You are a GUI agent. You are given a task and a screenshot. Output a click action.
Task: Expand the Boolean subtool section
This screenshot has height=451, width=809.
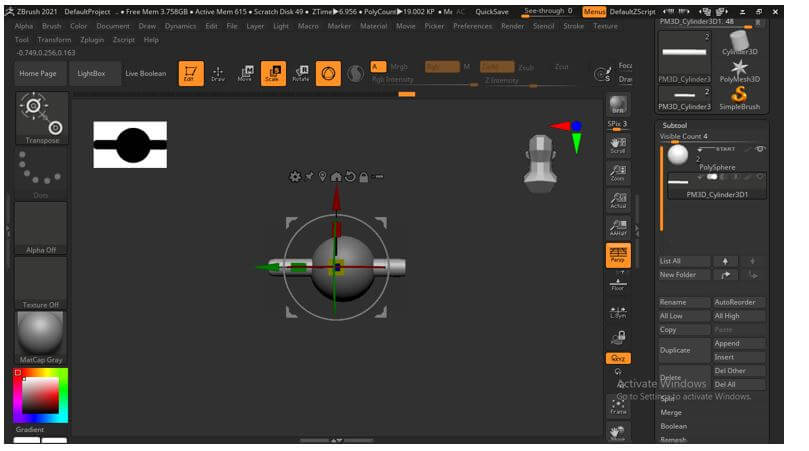tap(673, 426)
